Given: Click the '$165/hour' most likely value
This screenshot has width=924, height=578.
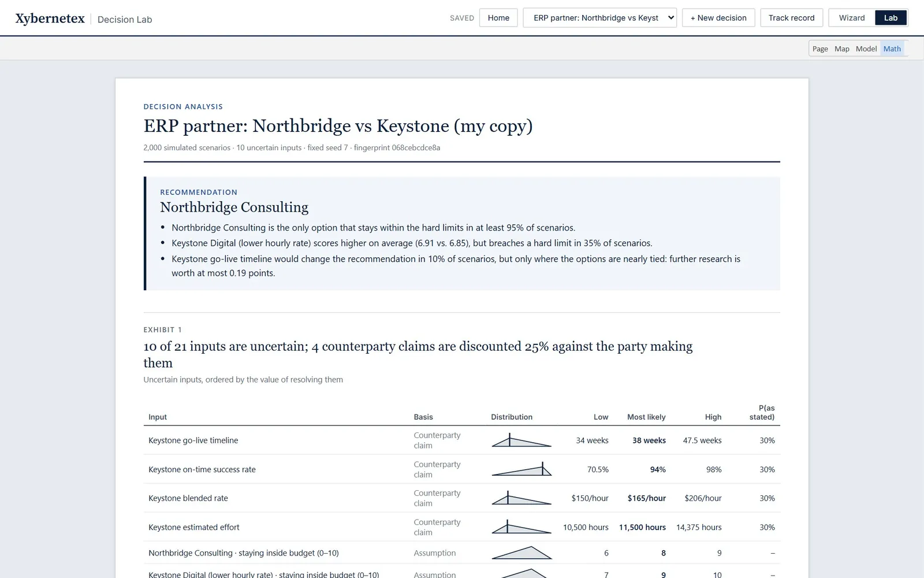Looking at the screenshot, I should [646, 498].
